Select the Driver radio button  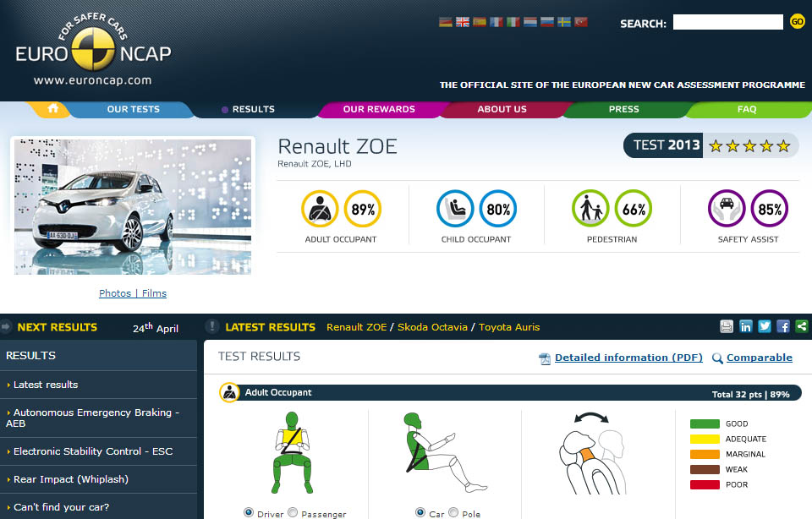pyautogui.click(x=249, y=512)
